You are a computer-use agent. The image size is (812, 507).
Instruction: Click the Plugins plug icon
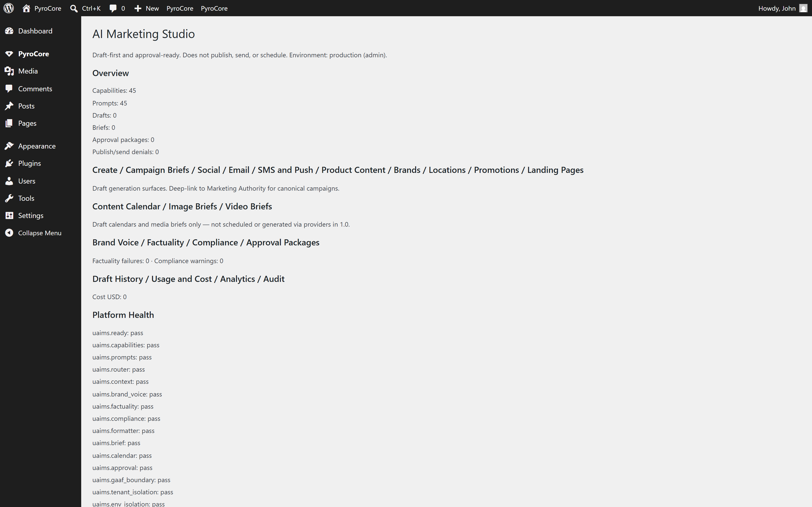[9, 163]
